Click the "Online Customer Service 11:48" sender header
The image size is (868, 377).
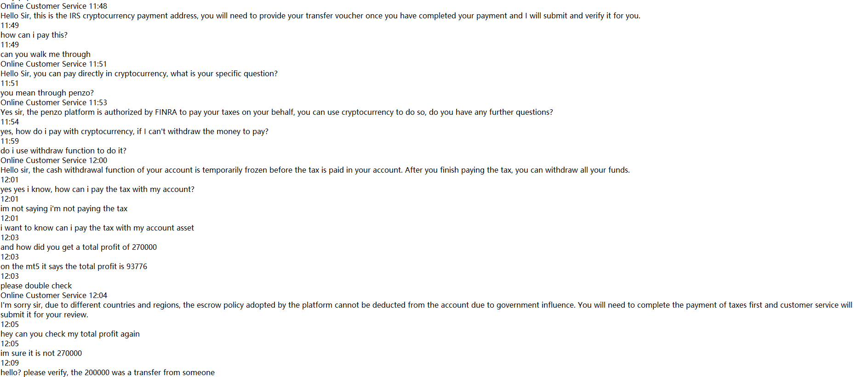54,6
